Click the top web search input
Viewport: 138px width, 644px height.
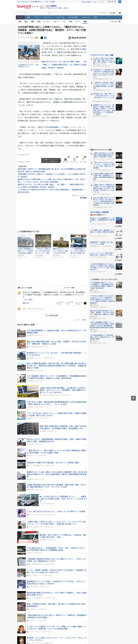(x=102, y=2)
